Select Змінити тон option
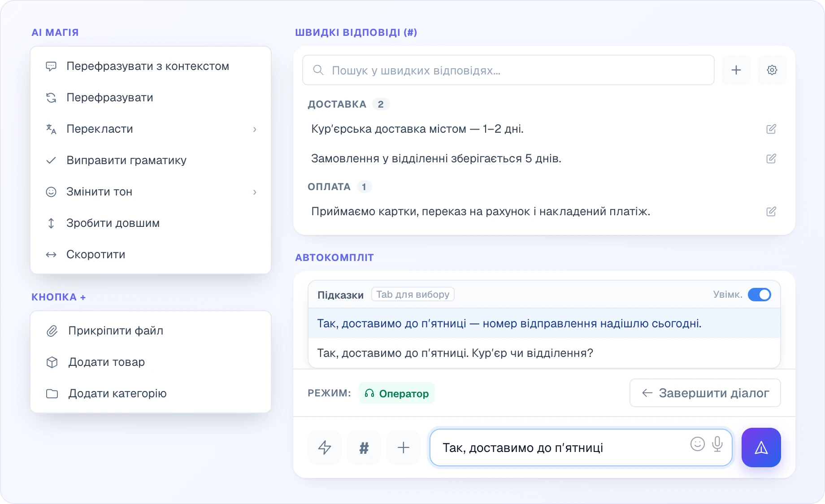The image size is (825, 504). point(151,192)
